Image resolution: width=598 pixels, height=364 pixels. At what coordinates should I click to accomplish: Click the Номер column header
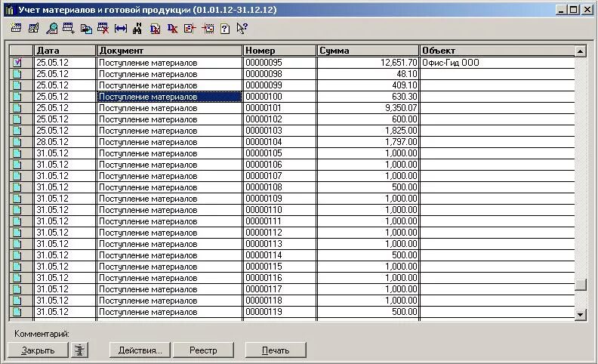click(x=280, y=51)
